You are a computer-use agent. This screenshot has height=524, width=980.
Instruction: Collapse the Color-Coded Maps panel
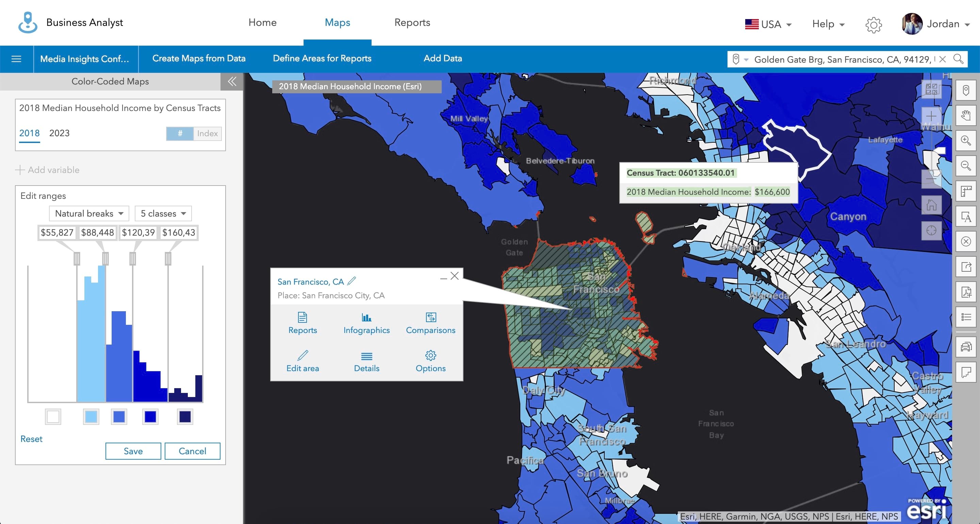232,81
